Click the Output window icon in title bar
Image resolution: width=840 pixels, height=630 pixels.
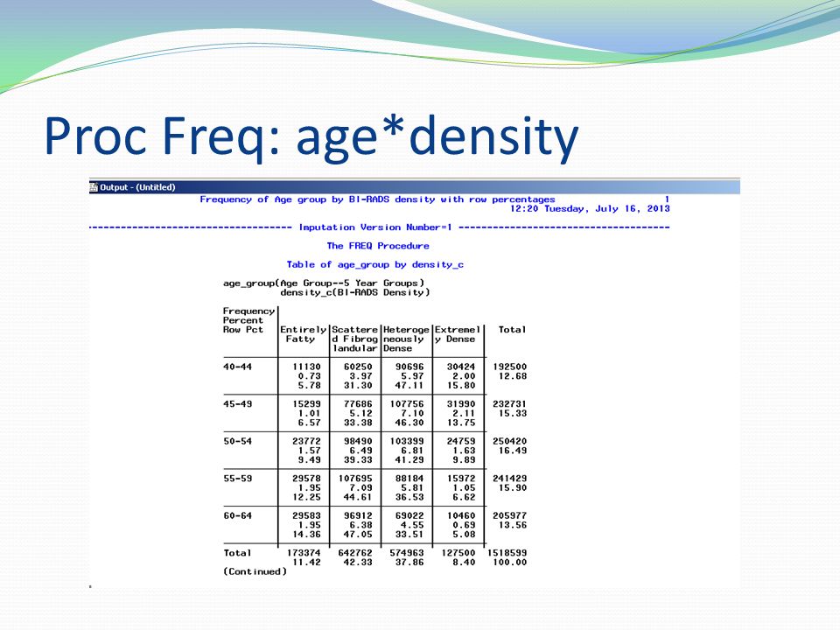pos(94,187)
